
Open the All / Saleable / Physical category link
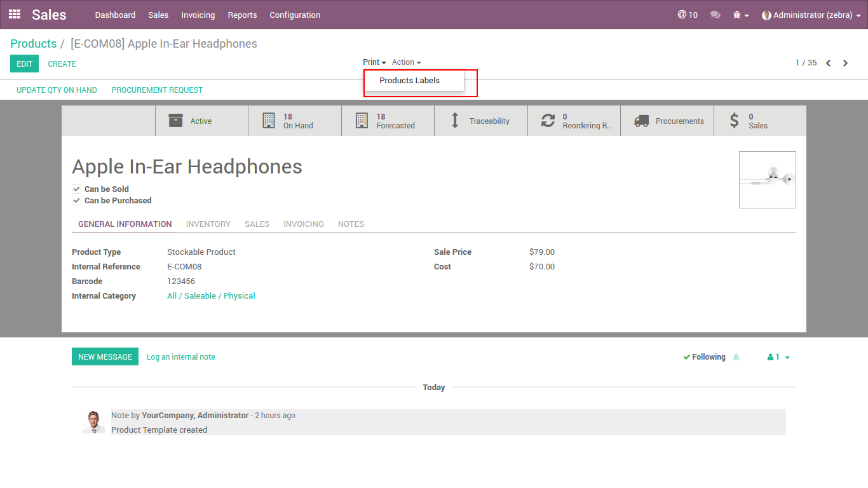211,296
